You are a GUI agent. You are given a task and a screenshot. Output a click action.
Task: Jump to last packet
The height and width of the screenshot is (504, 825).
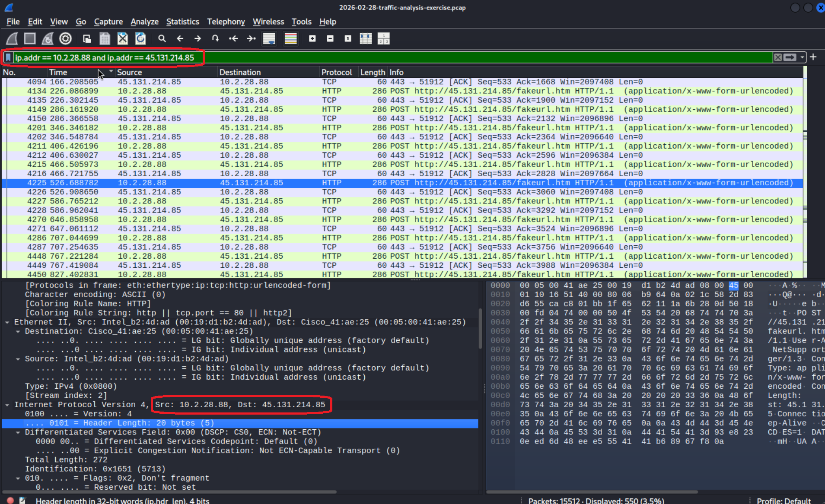point(251,39)
